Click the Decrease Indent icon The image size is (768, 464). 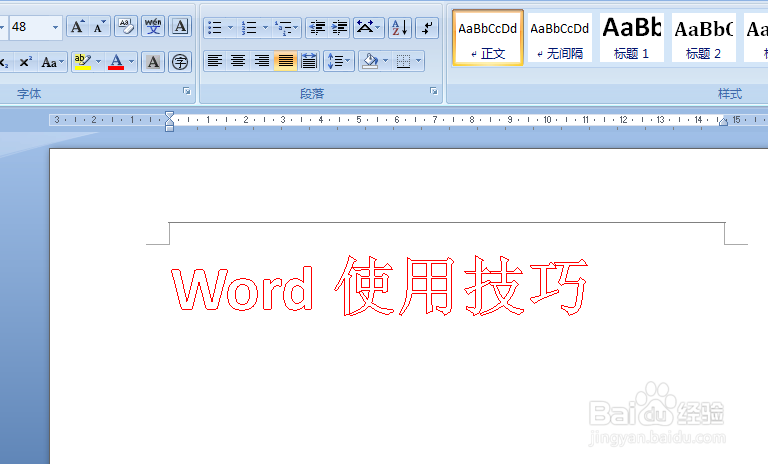[x=317, y=27]
